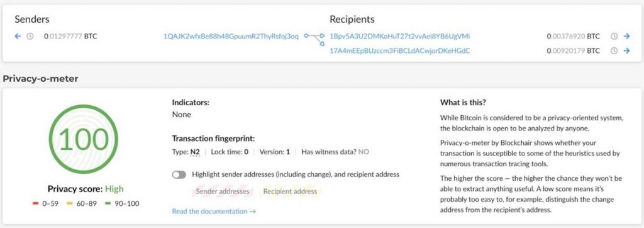Click the N2 transaction type label
Image resolution: width=644 pixels, height=228 pixels.
pos(195,152)
